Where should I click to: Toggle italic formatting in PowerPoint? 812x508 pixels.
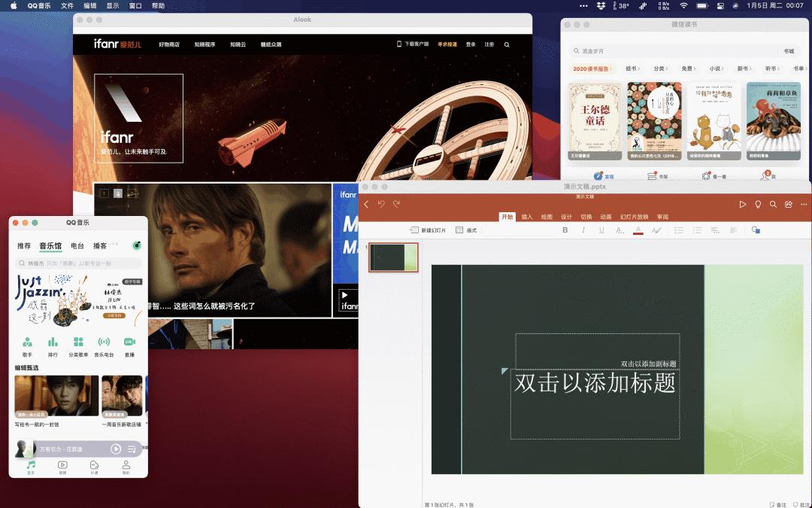click(x=583, y=230)
